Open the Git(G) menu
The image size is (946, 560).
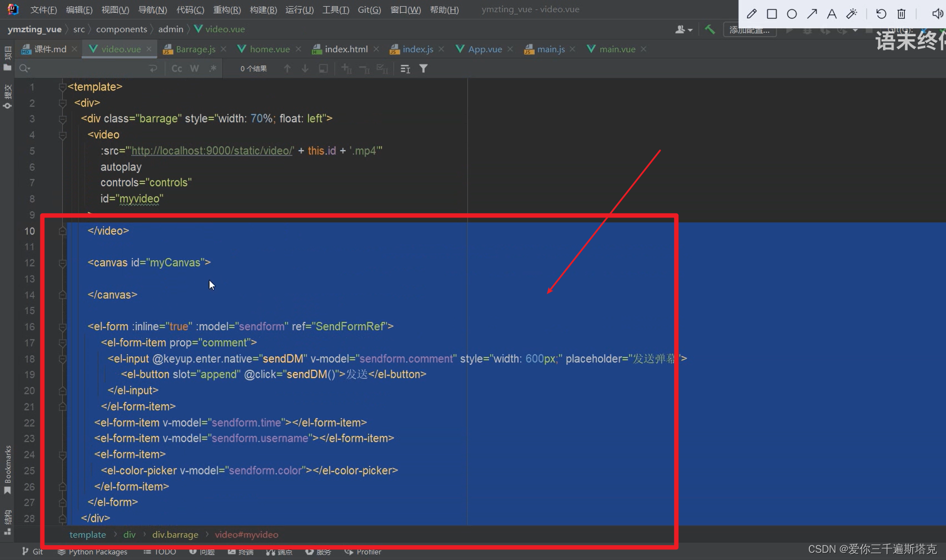(x=369, y=9)
